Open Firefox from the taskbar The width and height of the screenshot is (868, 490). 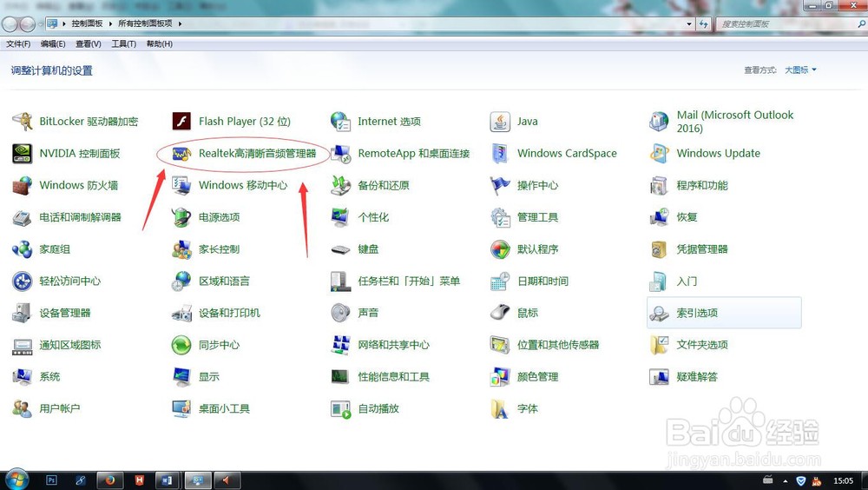tap(109, 480)
